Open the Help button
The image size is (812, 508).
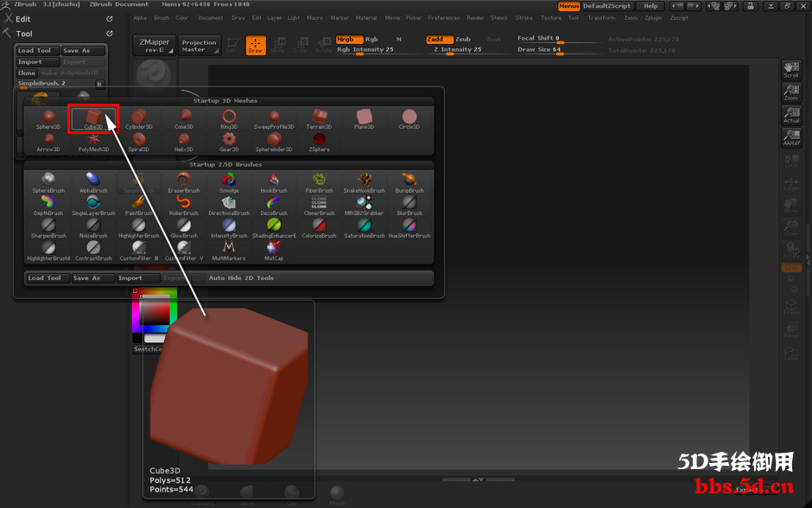tap(650, 6)
